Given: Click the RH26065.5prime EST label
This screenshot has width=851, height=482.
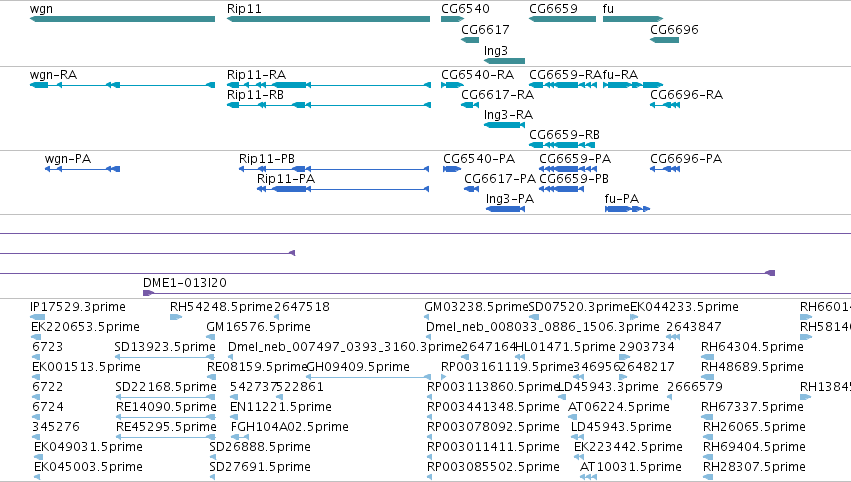Looking at the screenshot, I should click(x=754, y=428).
